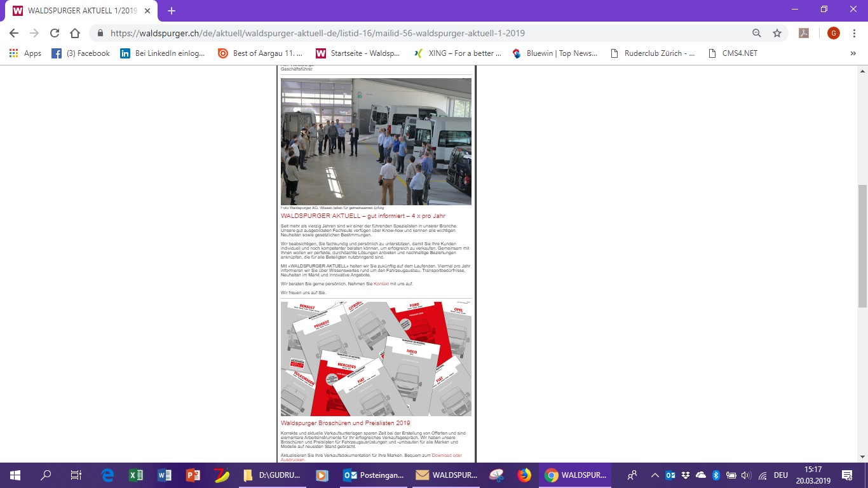Open the Action Center notifications

(847, 475)
